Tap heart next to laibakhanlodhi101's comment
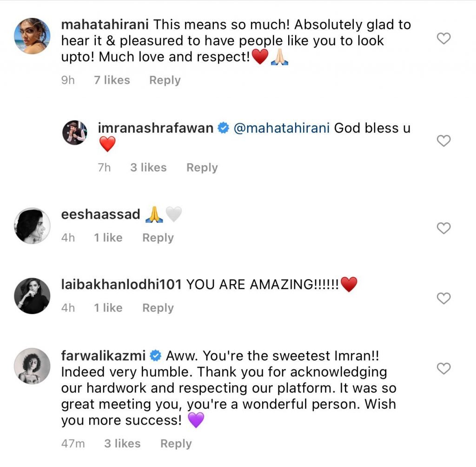476x467 pixels. click(444, 298)
